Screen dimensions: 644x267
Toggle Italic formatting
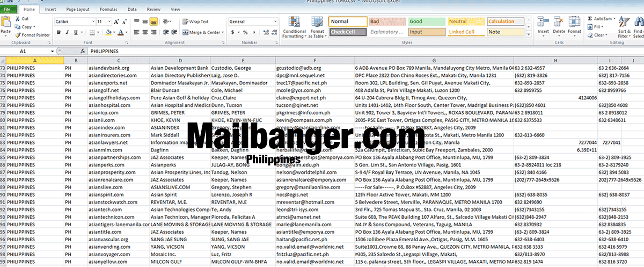(x=67, y=32)
